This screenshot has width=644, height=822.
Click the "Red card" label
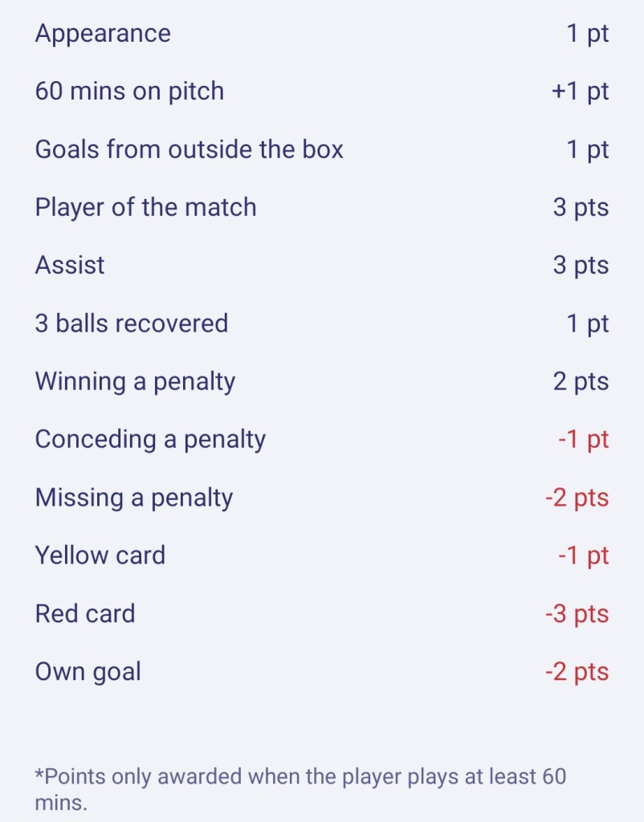tap(85, 614)
